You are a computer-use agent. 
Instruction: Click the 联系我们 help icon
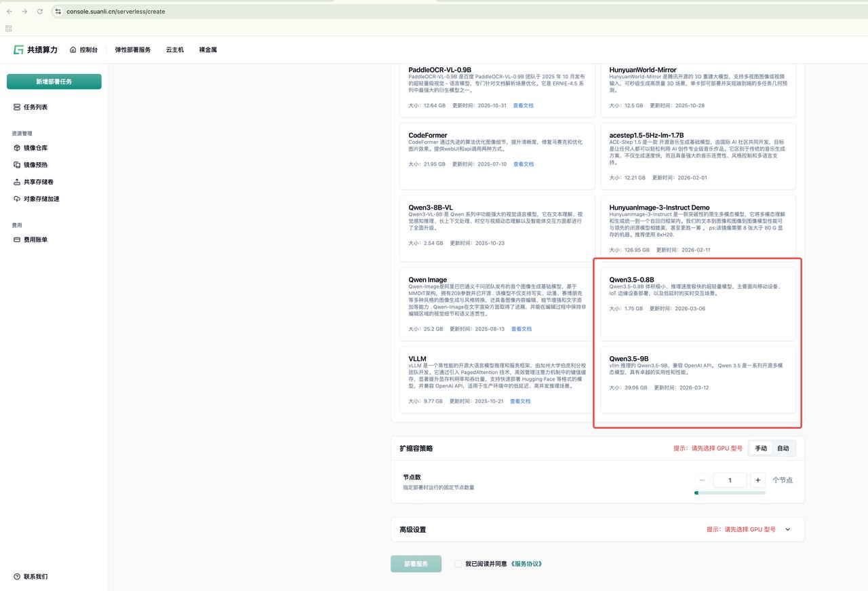point(17,577)
